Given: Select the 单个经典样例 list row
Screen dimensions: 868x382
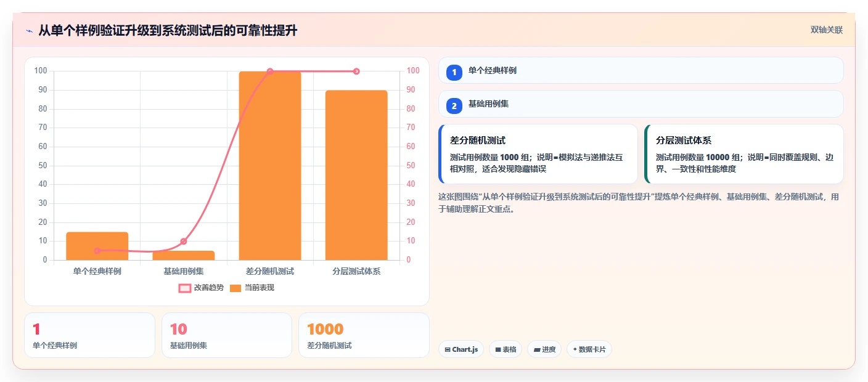Looking at the screenshot, I should point(641,70).
